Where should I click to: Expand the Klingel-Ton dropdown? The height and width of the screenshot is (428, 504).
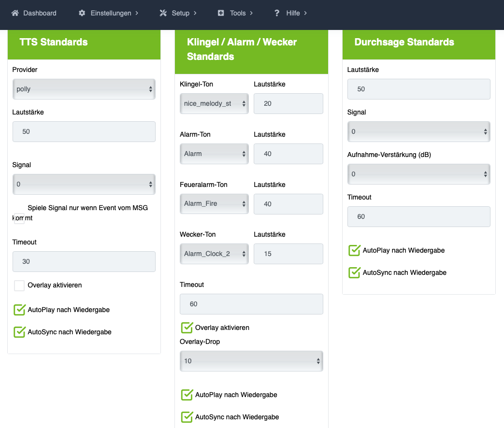[x=214, y=104]
